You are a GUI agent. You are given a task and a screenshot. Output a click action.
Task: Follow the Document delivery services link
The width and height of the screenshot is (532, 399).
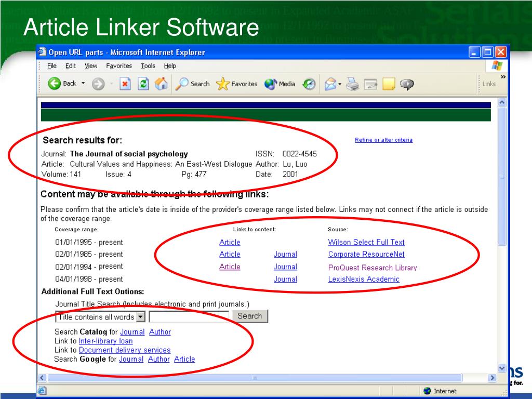tap(125, 350)
